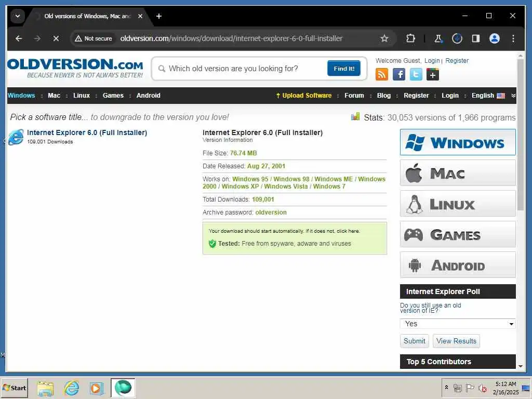This screenshot has width=532, height=399.
Task: Open the profile avatar icon
Action: click(x=495, y=38)
